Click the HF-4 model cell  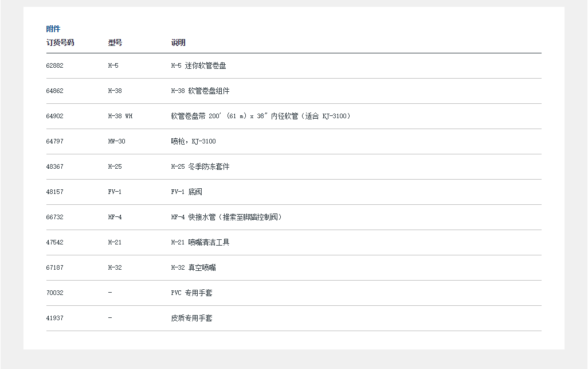click(x=115, y=217)
